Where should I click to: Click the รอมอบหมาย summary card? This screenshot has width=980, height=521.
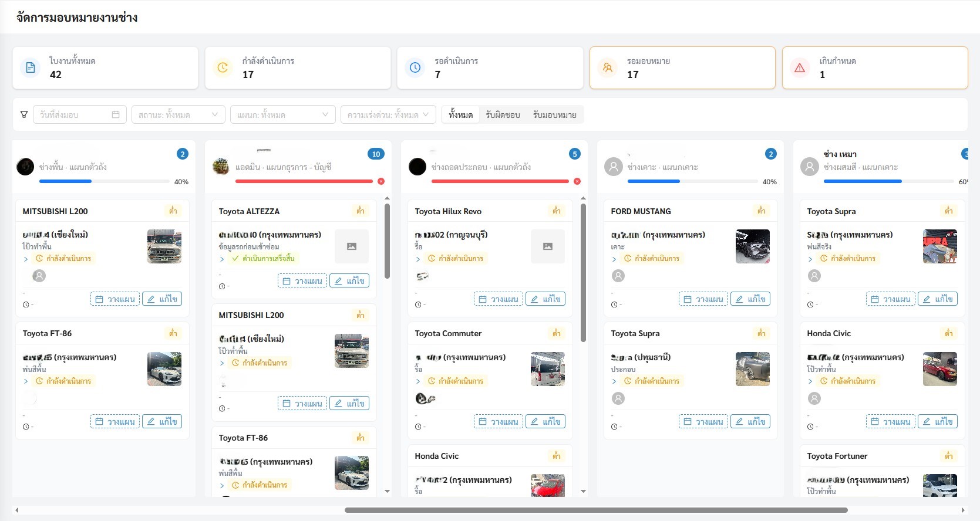682,68
